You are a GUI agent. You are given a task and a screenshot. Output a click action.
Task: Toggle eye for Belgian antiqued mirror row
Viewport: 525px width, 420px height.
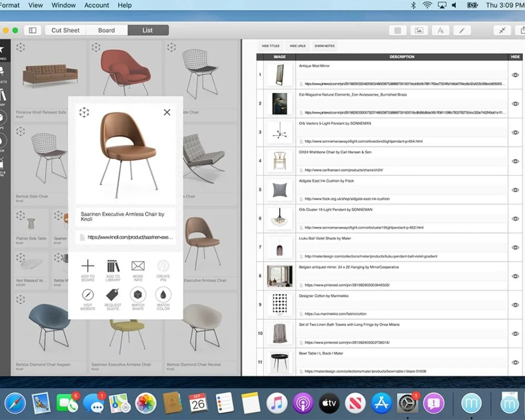click(516, 276)
